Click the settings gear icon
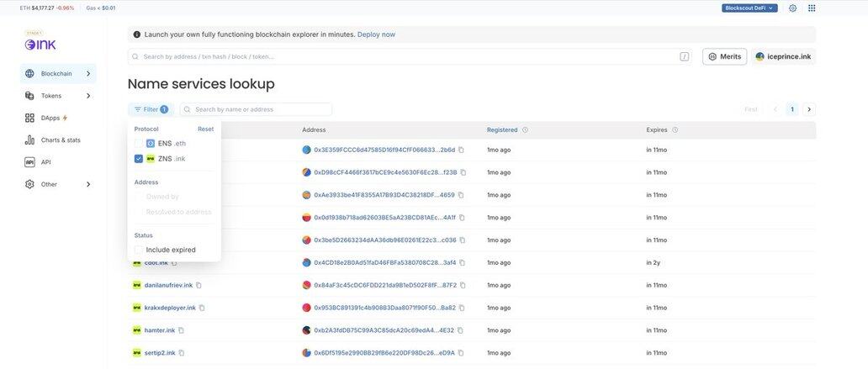Image resolution: width=868 pixels, height=369 pixels. [x=792, y=8]
